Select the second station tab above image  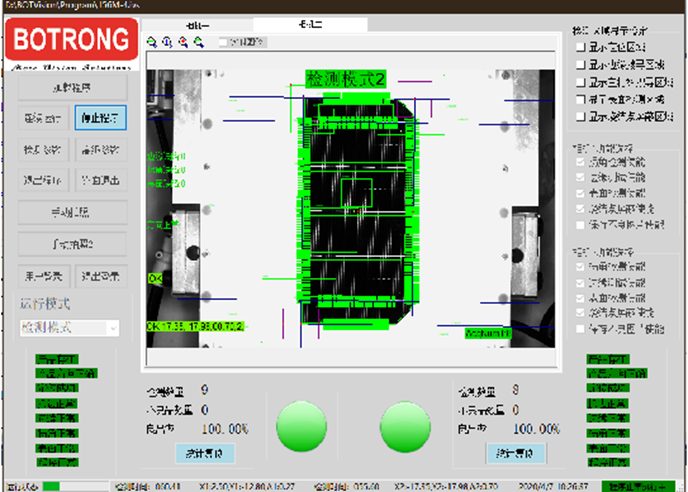(310, 25)
